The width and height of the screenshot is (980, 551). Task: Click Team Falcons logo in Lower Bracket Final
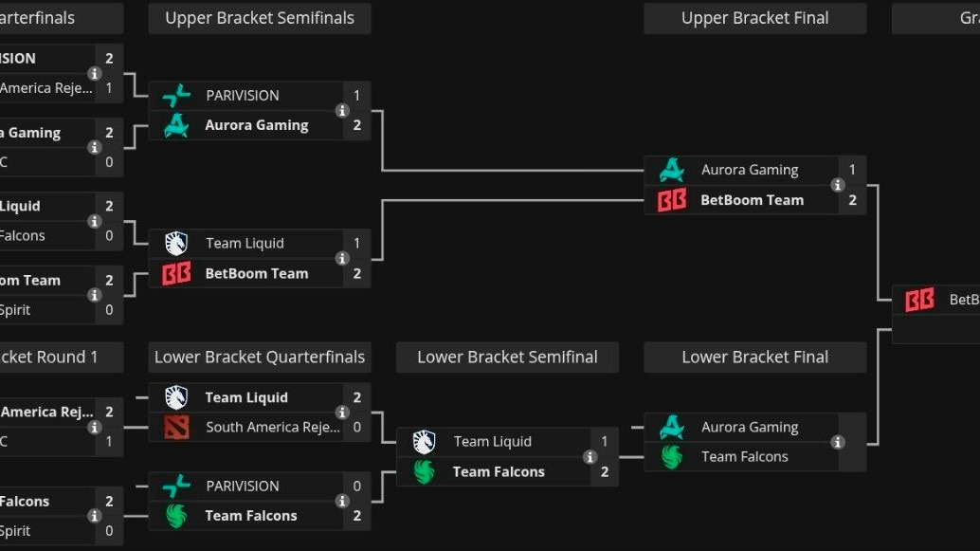(x=671, y=457)
